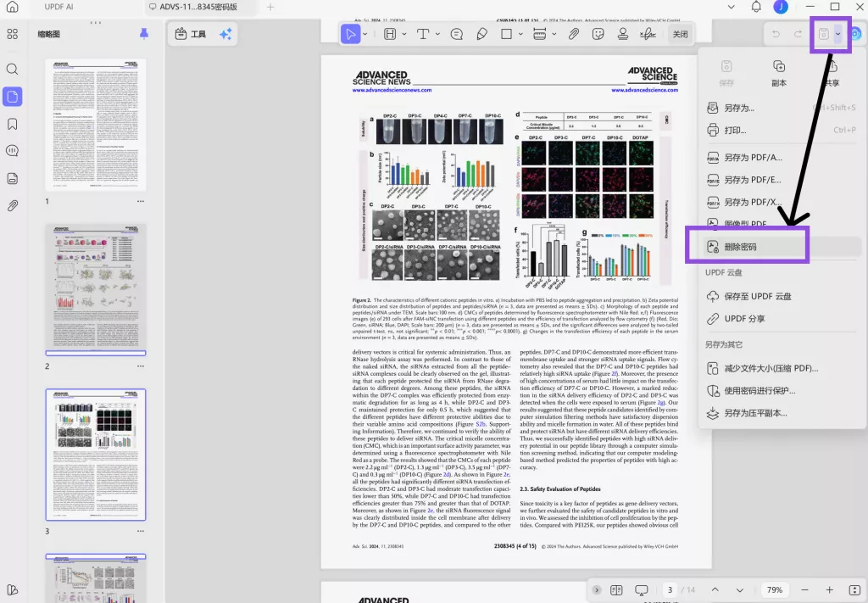The width and height of the screenshot is (868, 603).
Task: Expand the shape tool dropdown arrow
Action: click(x=520, y=34)
